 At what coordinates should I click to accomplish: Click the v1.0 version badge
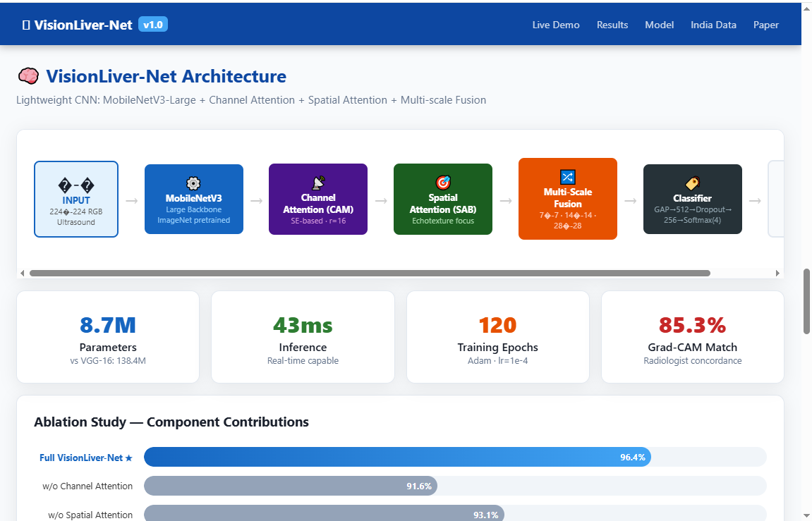pyautogui.click(x=153, y=25)
